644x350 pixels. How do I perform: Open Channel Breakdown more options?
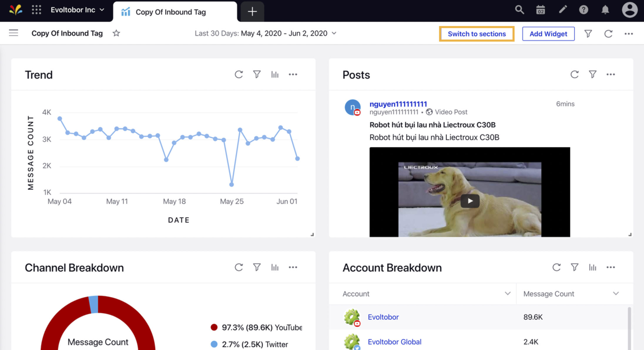[x=293, y=267]
